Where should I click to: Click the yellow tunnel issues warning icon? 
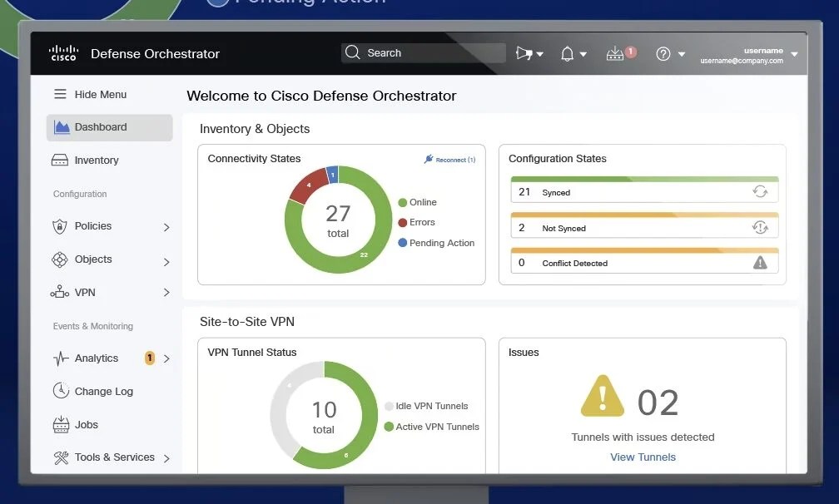[x=603, y=396]
